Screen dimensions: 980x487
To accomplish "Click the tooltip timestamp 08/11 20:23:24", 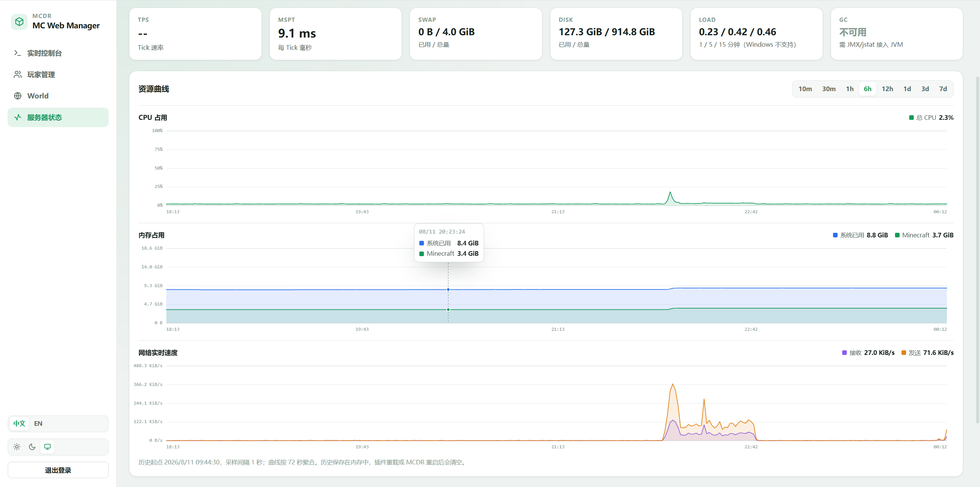I will [442, 232].
